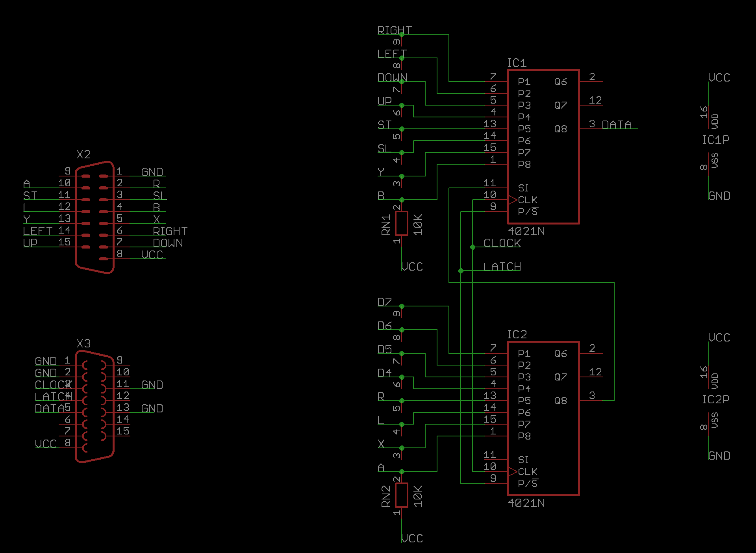Click the LEFT label on X2 pin 14

tap(37, 231)
